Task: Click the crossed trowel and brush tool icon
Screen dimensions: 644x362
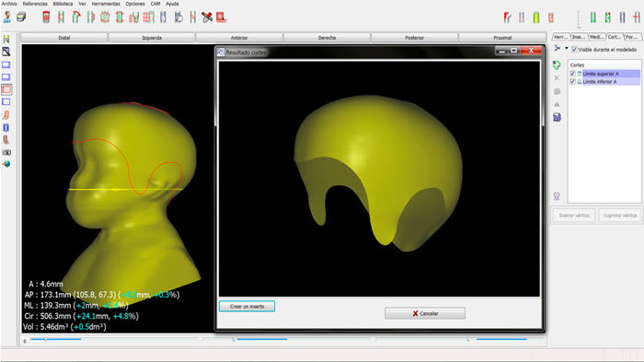Action: pos(207,17)
